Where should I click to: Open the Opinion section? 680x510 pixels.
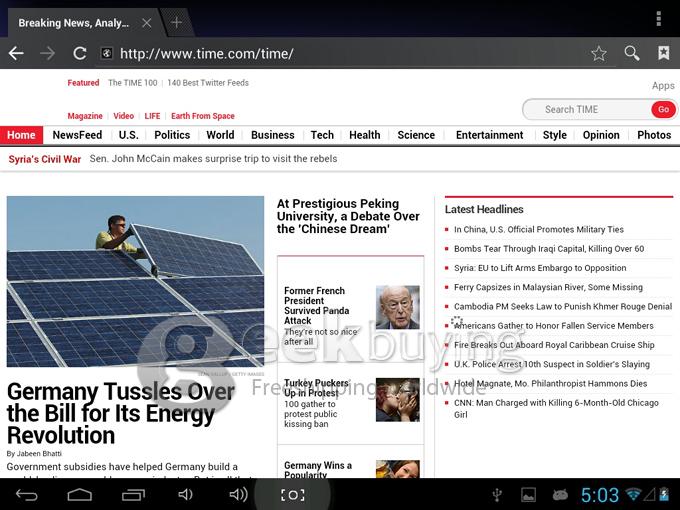601,135
